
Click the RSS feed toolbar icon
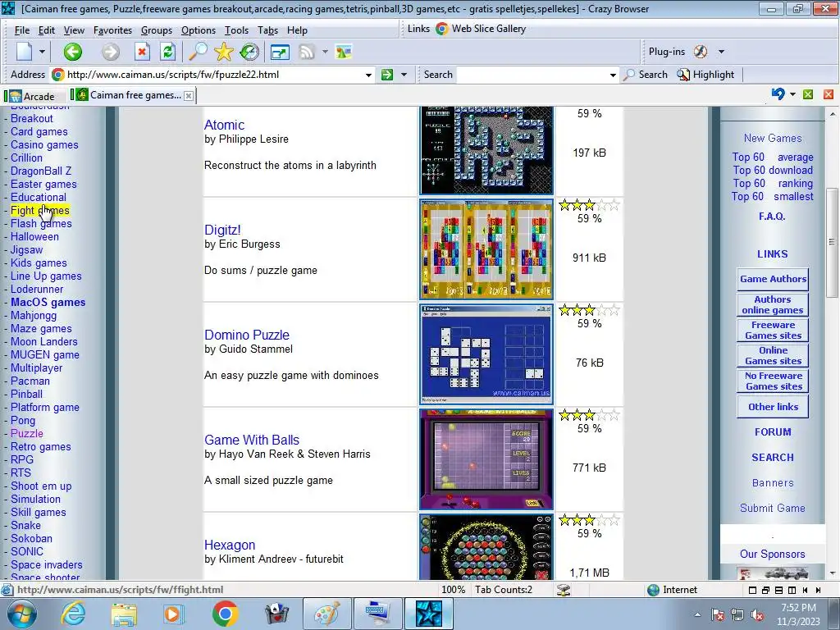307,52
